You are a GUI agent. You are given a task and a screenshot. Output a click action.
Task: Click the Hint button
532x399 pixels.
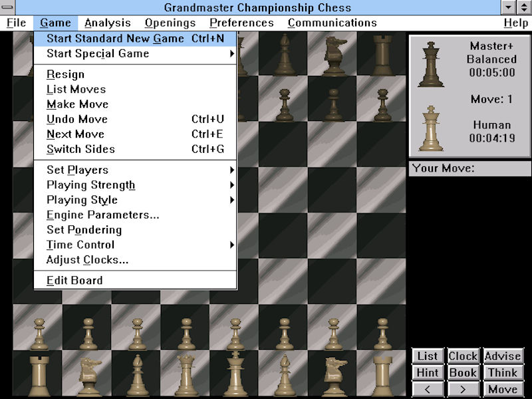(x=428, y=372)
